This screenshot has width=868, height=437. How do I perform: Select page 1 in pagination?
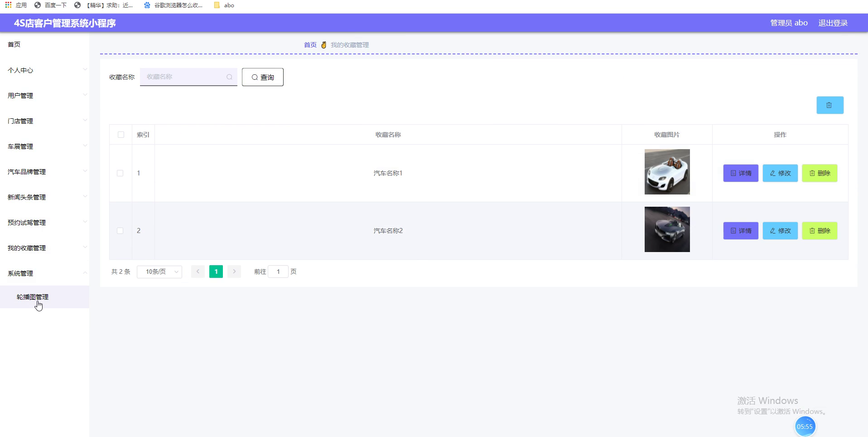[216, 272]
